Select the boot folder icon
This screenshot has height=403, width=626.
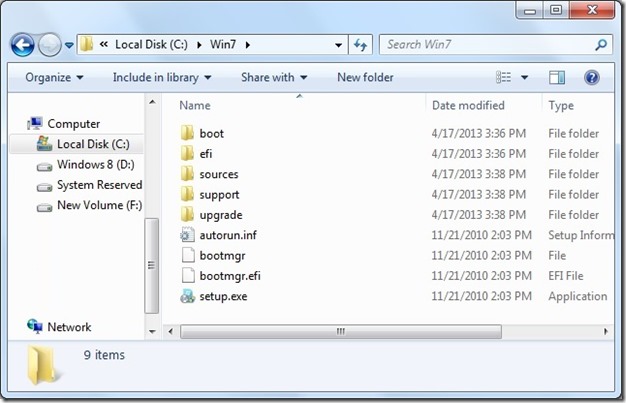point(187,133)
